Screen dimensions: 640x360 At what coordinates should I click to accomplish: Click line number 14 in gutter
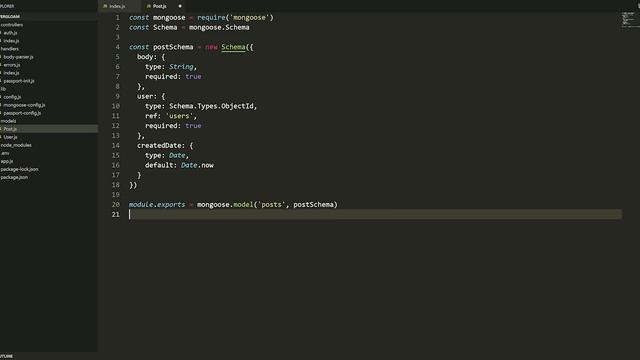(116, 146)
